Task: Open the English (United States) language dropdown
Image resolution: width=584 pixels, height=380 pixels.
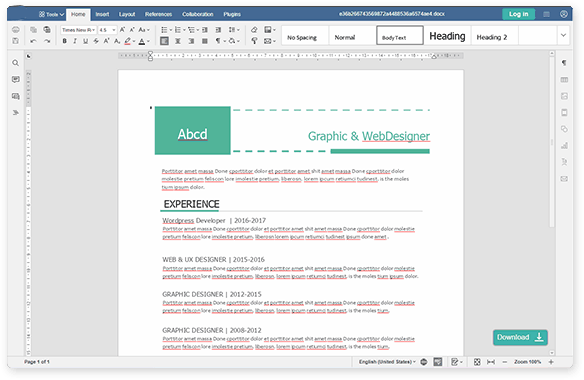Action: [x=387, y=362]
